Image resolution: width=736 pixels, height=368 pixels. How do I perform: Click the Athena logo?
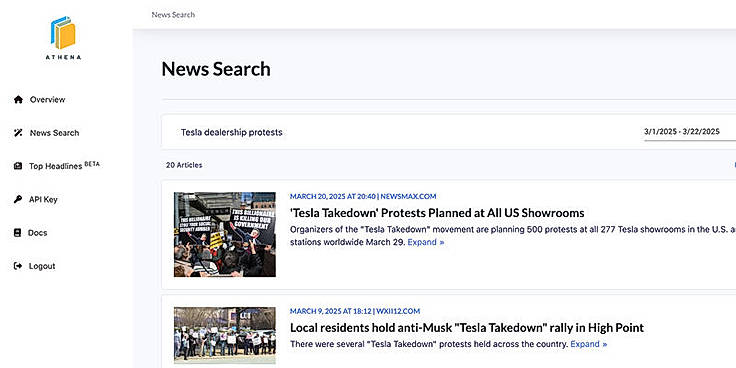click(x=63, y=38)
